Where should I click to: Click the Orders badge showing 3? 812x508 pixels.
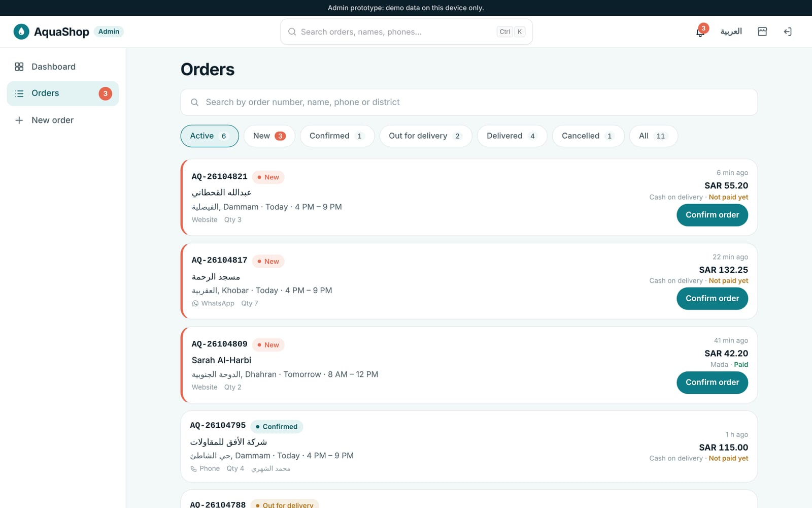[105, 93]
